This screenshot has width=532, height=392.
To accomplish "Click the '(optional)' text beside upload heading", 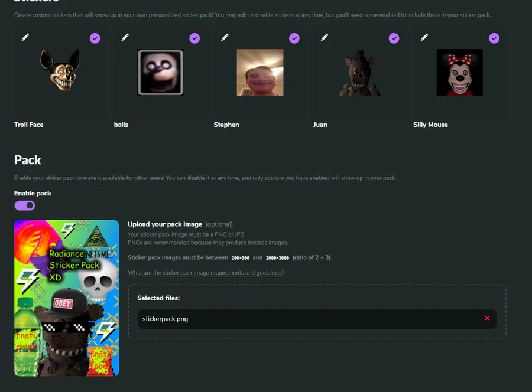I will [x=219, y=224].
